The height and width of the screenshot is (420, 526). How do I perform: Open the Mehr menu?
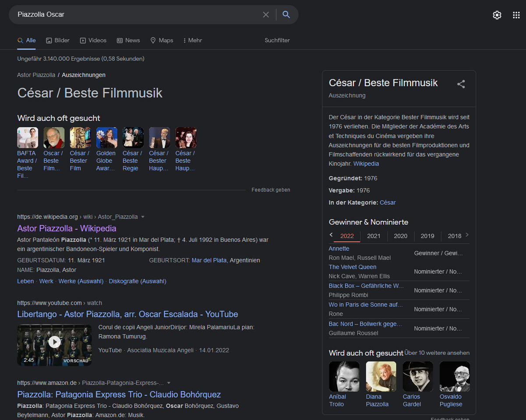193,40
